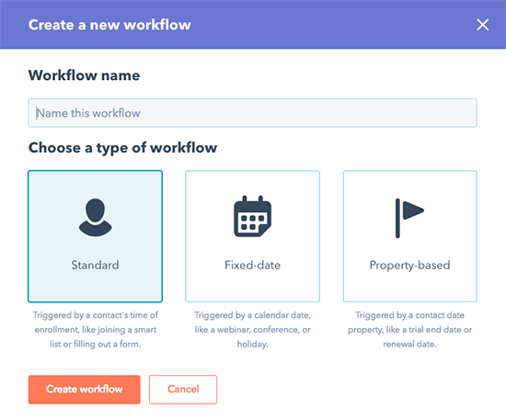Click the calendar icon for Fixed-date
506x420 pixels.
[x=252, y=216]
